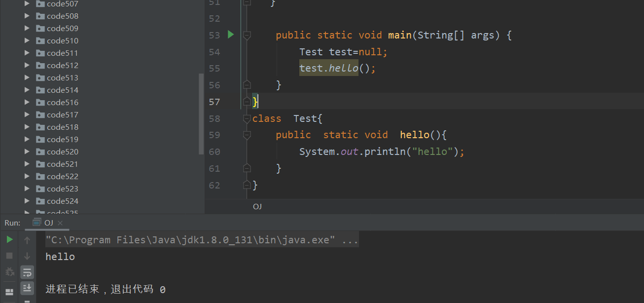The width and height of the screenshot is (644, 303).
Task: Click the Up the stack trace arrow
Action: click(x=27, y=240)
